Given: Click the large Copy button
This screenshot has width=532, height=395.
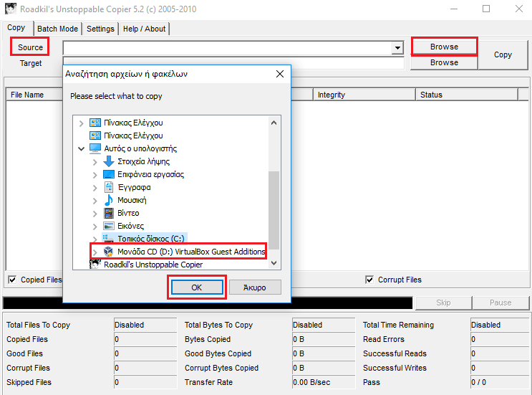Looking at the screenshot, I should click(x=503, y=54).
